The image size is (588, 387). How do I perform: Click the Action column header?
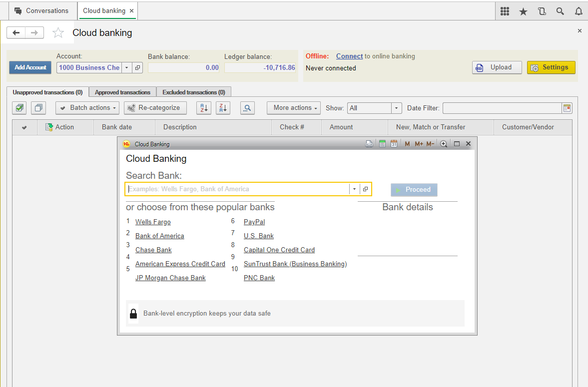click(65, 127)
